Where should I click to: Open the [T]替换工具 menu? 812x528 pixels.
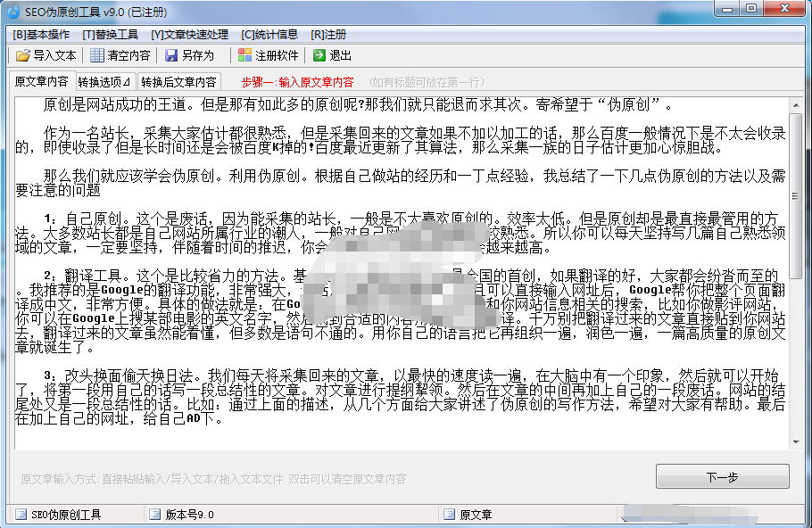coord(110,35)
